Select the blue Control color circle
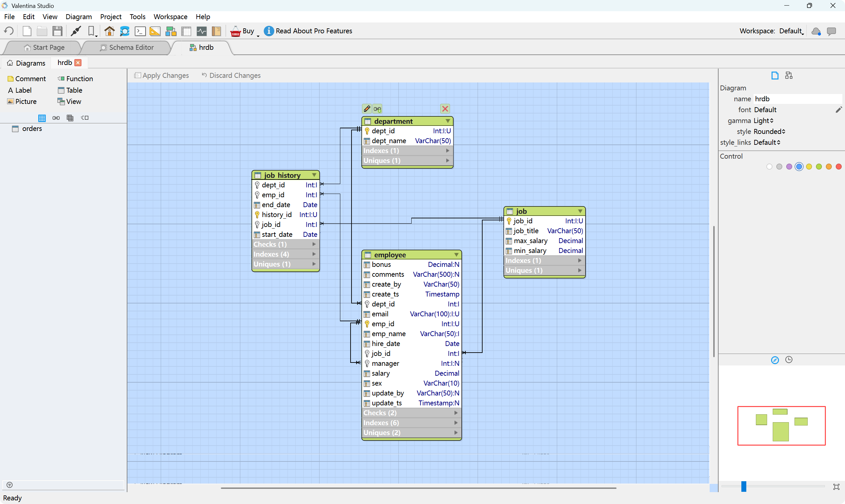The height and width of the screenshot is (504, 845). 799,167
